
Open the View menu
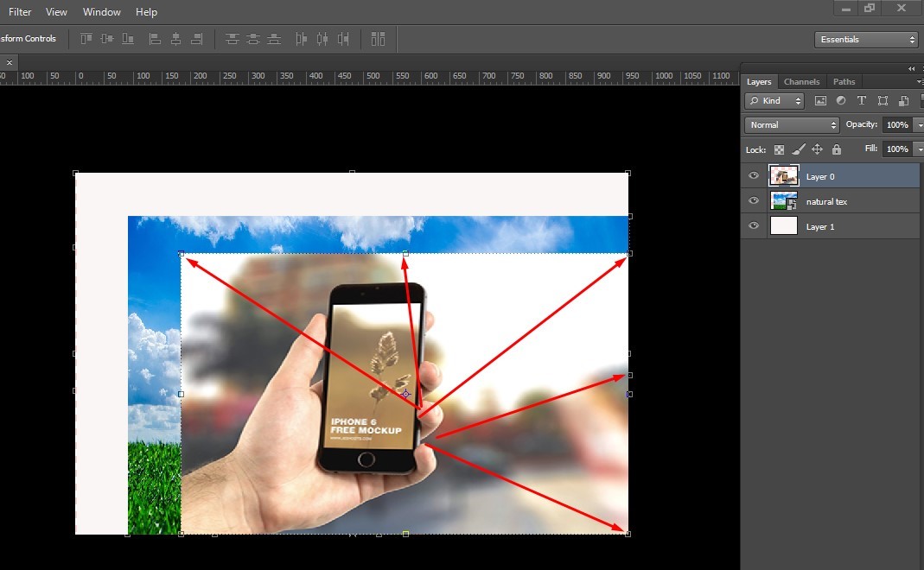coord(56,12)
